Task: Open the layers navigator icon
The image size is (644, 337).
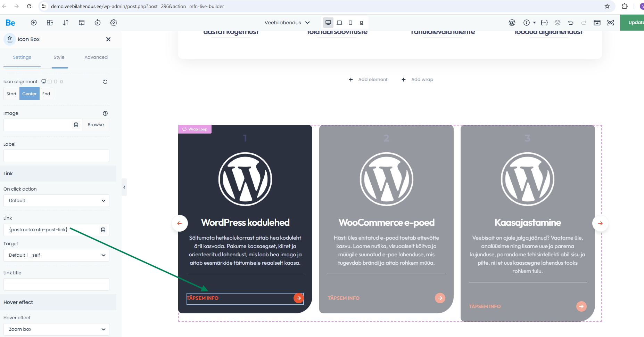Action: (558, 23)
